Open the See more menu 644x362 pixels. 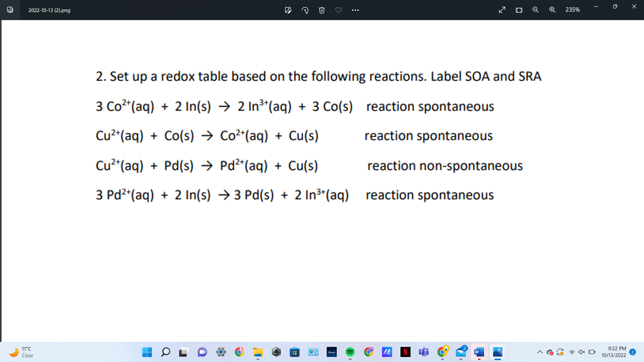tap(355, 10)
